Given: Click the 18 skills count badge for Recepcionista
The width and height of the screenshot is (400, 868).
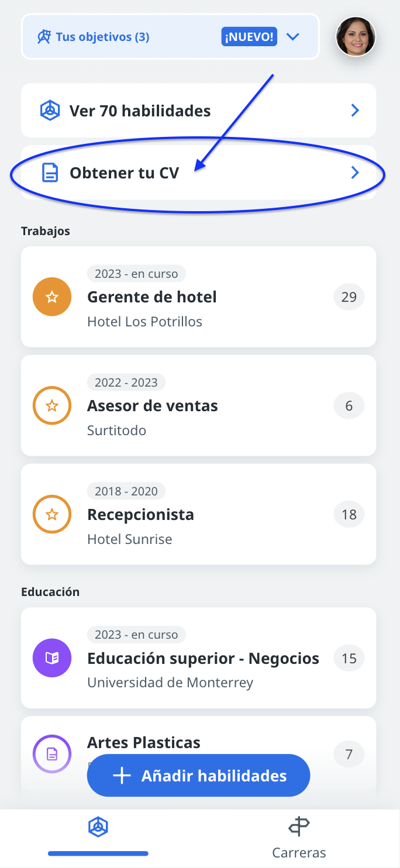Looking at the screenshot, I should point(349,515).
